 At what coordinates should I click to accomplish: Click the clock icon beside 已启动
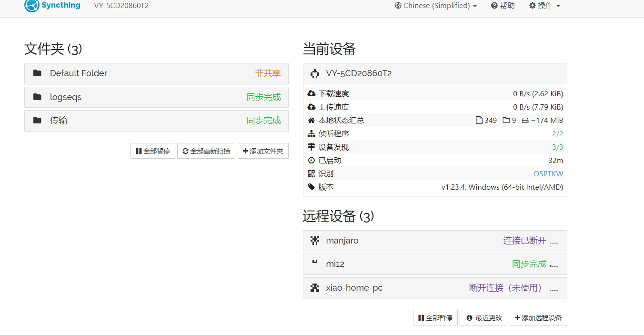click(312, 160)
